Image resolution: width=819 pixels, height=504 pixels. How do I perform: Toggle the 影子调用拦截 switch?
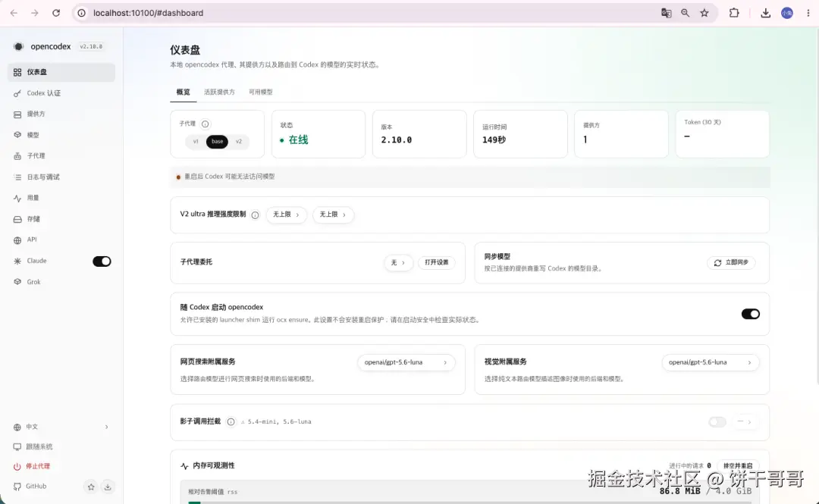[x=717, y=421]
